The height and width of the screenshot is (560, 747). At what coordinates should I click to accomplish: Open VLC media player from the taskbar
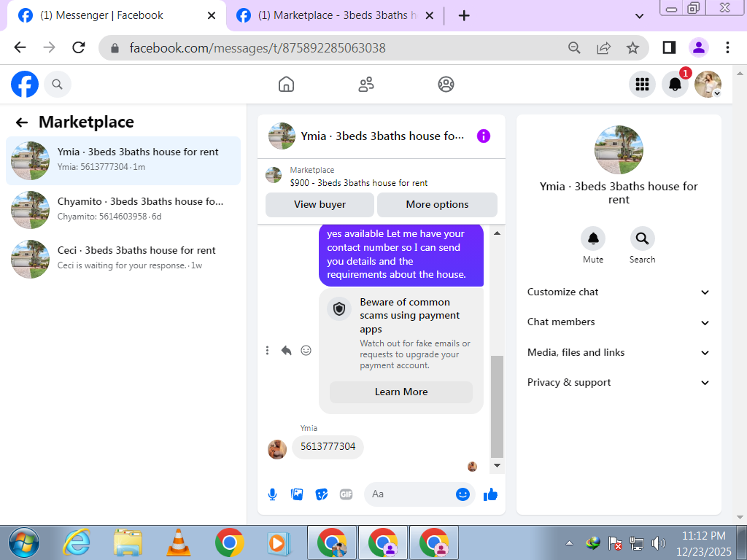click(x=178, y=542)
